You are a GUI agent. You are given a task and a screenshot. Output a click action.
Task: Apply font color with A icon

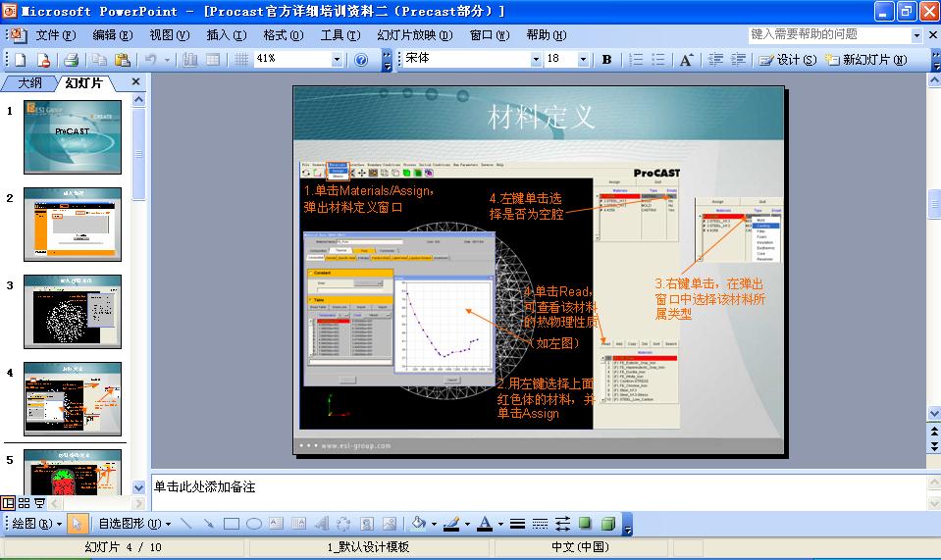pyautogui.click(x=485, y=524)
